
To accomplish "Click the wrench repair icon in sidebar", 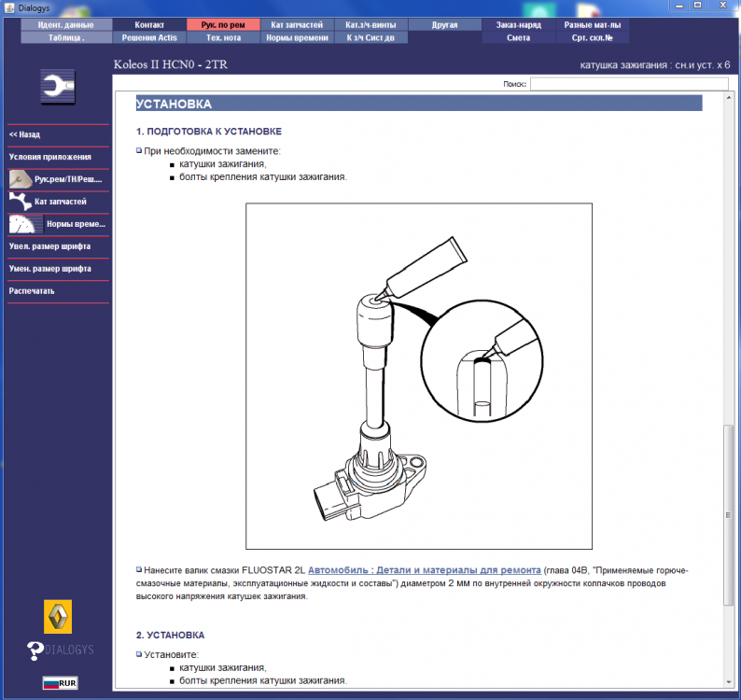I will click(x=58, y=87).
